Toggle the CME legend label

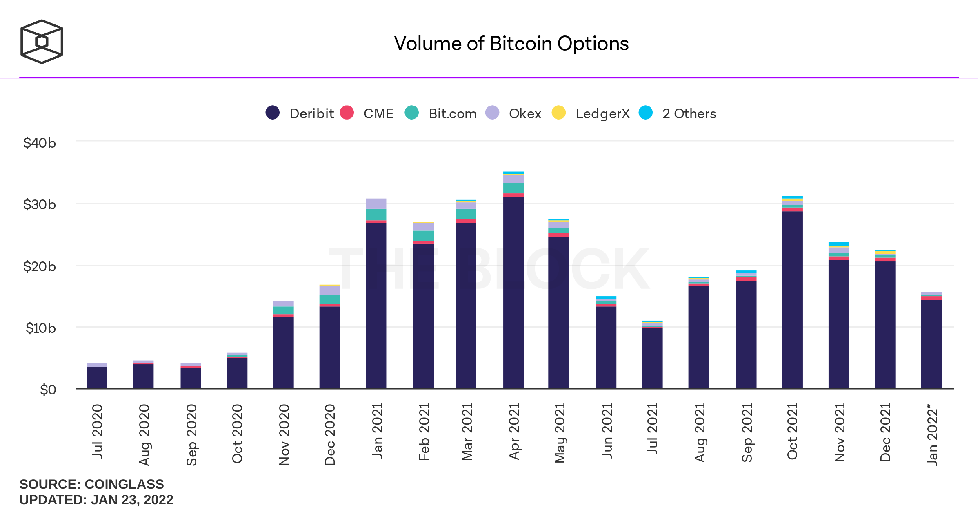coord(378,113)
